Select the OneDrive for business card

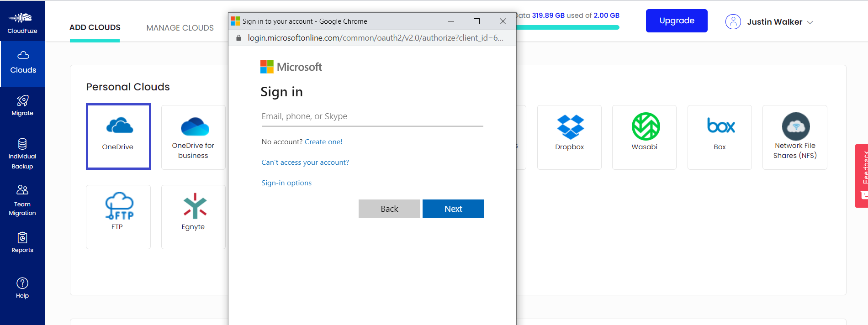pos(193,137)
